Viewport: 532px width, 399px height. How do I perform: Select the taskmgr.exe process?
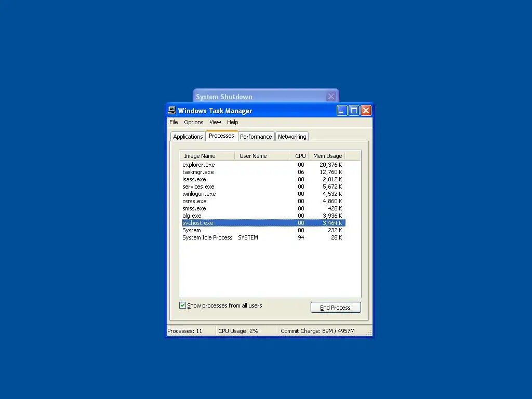click(263, 172)
